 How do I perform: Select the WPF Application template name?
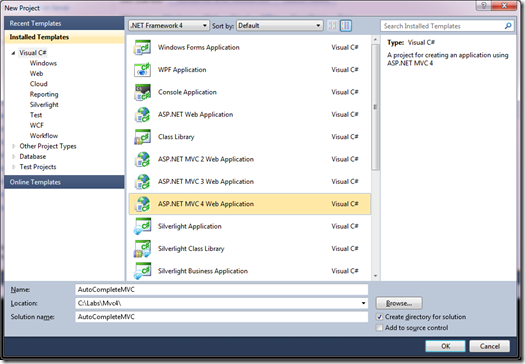pyautogui.click(x=182, y=70)
